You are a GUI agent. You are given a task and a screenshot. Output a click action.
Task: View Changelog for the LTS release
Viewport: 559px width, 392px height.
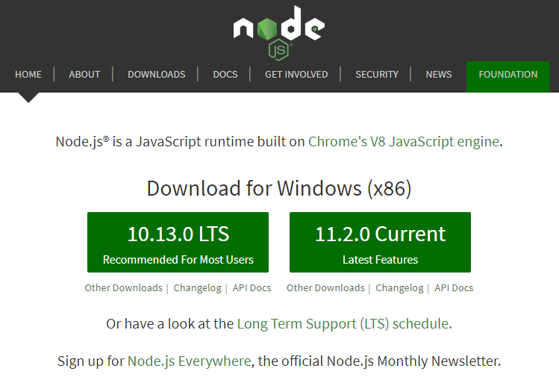pyautogui.click(x=197, y=288)
